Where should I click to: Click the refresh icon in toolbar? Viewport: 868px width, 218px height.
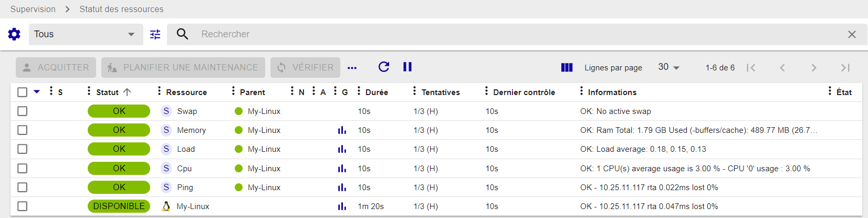pyautogui.click(x=384, y=67)
